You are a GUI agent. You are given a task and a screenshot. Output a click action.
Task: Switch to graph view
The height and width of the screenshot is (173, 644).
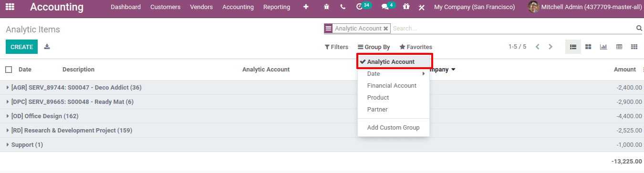pyautogui.click(x=603, y=47)
